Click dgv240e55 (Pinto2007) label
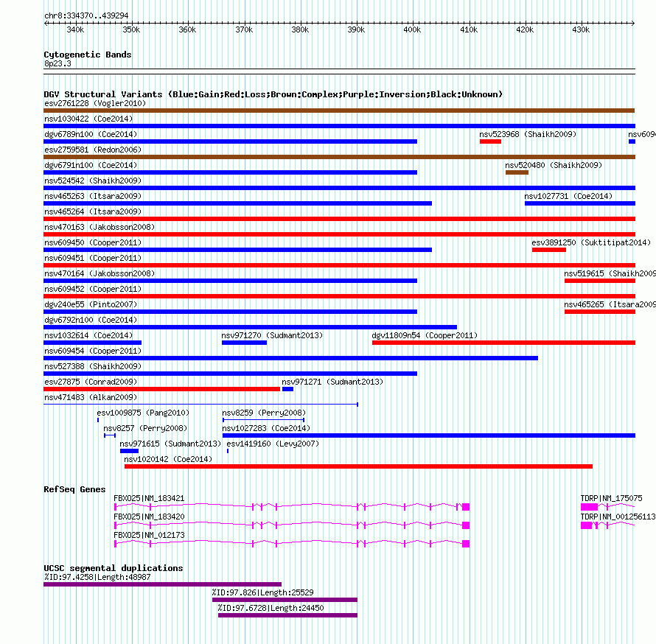Screen dimensions: 656x644 coord(91,304)
